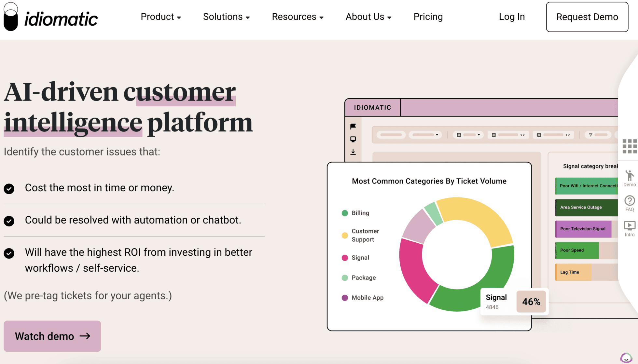Select the Signal pink legend swatch
The image size is (638, 364).
point(345,258)
